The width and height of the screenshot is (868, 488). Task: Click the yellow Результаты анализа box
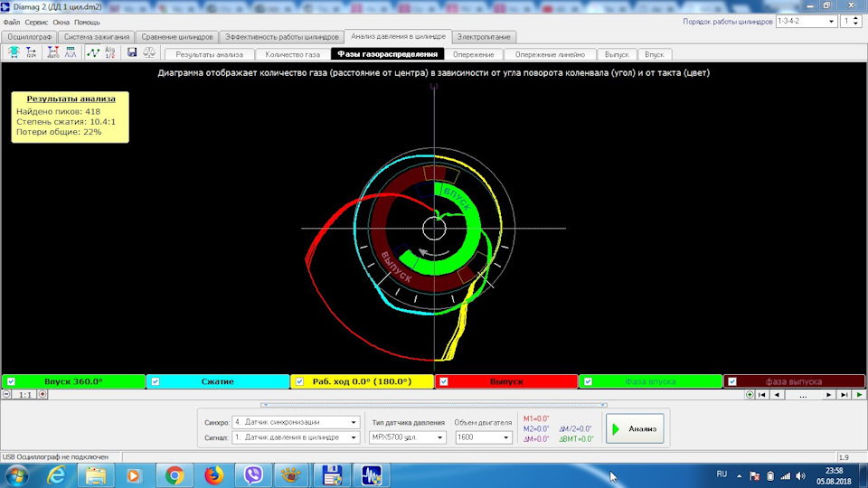pyautogui.click(x=71, y=117)
